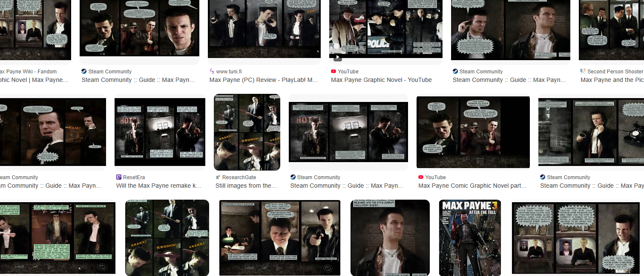Open 'Will the Max Payne remake k…' title link
This screenshot has height=276, width=644.
coord(159,186)
